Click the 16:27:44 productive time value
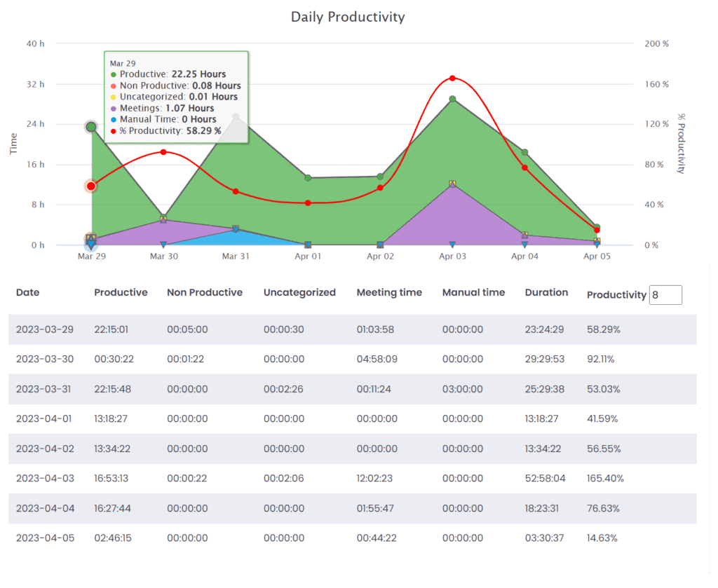Viewport: 718px width, 588px height. 113,508
